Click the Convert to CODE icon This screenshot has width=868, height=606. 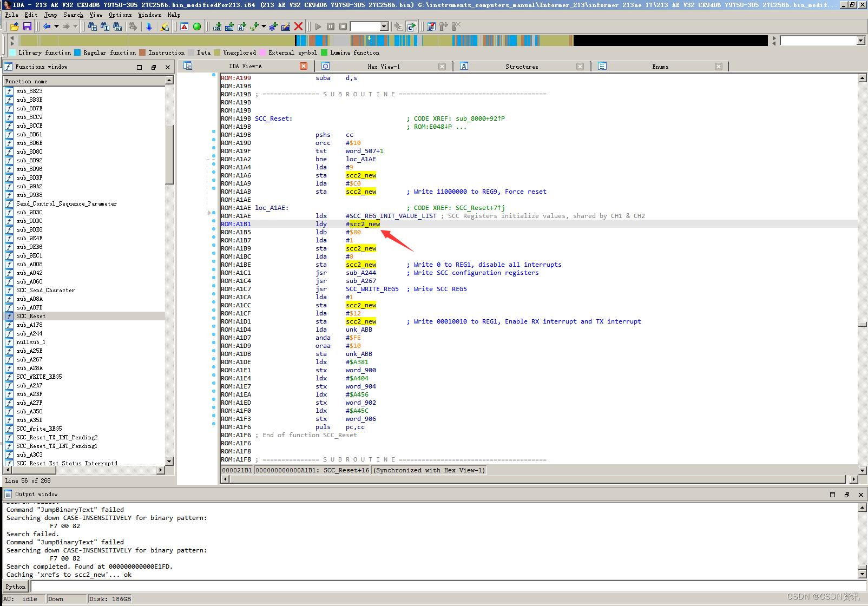click(217, 27)
